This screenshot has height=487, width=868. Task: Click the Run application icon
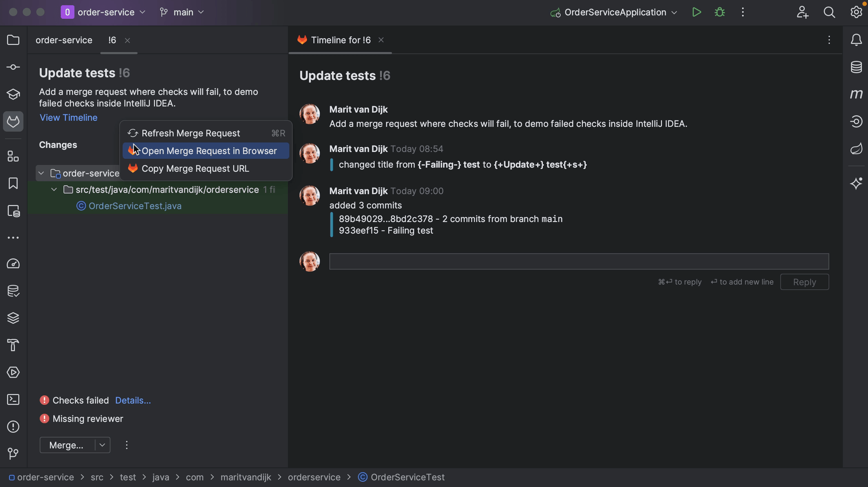coord(696,13)
